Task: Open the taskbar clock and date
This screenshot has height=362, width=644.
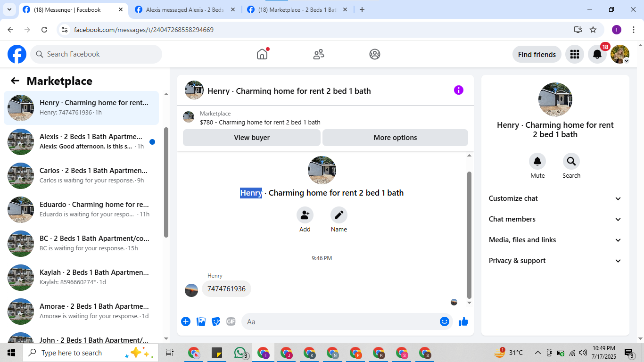Action: point(604,353)
